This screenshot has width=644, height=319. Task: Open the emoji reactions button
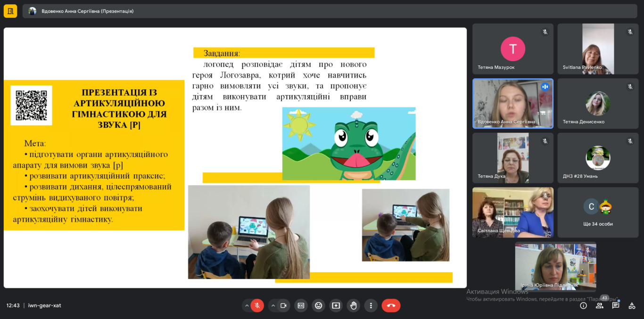click(x=318, y=305)
